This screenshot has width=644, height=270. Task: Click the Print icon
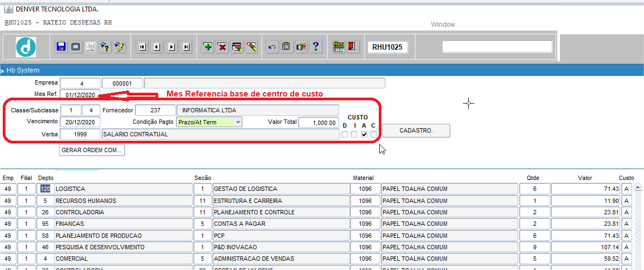tap(90, 47)
